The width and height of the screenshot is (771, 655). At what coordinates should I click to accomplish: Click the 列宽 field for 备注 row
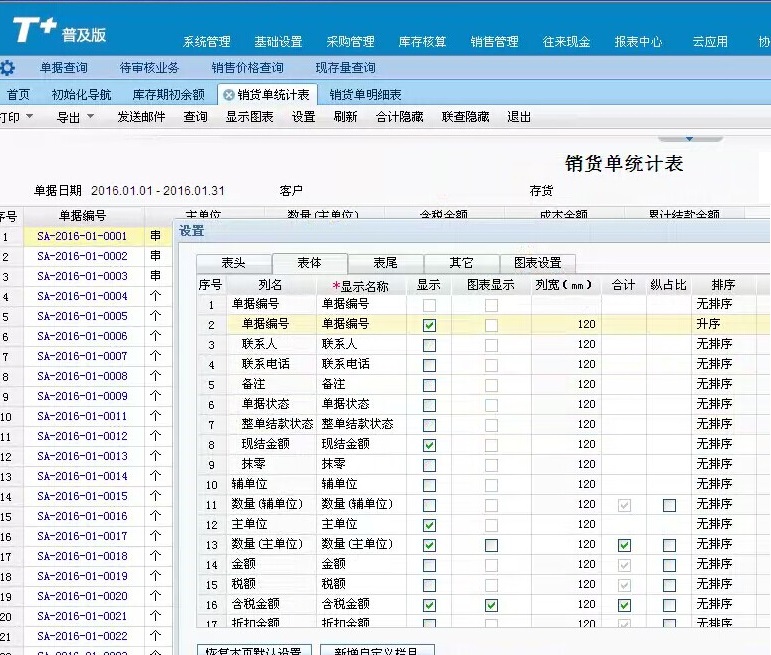tap(566, 384)
